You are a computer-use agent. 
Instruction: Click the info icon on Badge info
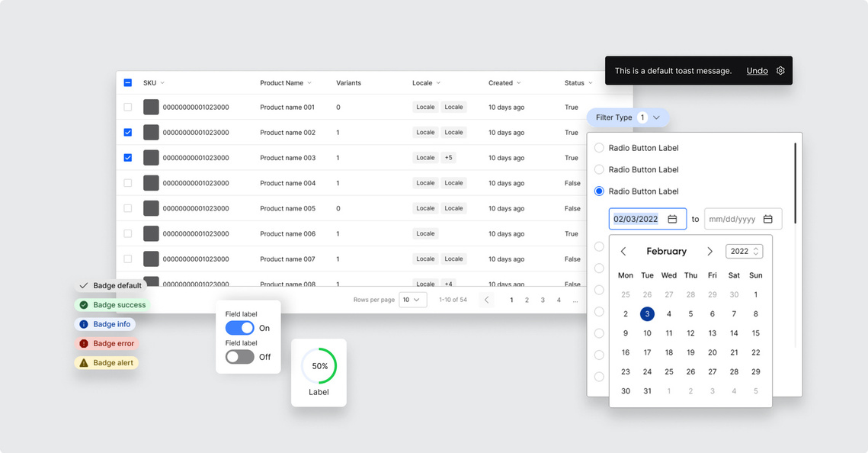[84, 324]
